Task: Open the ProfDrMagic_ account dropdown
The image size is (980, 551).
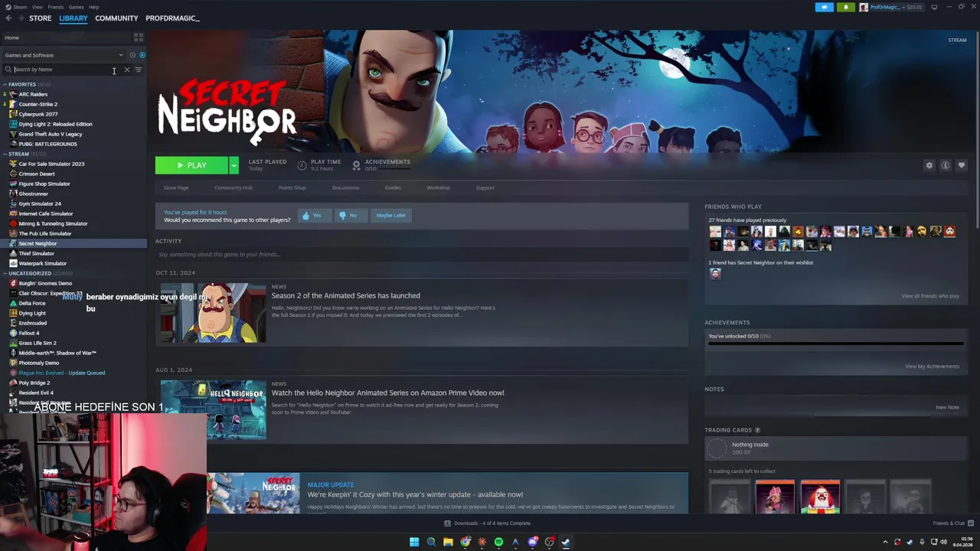Action: (x=891, y=7)
